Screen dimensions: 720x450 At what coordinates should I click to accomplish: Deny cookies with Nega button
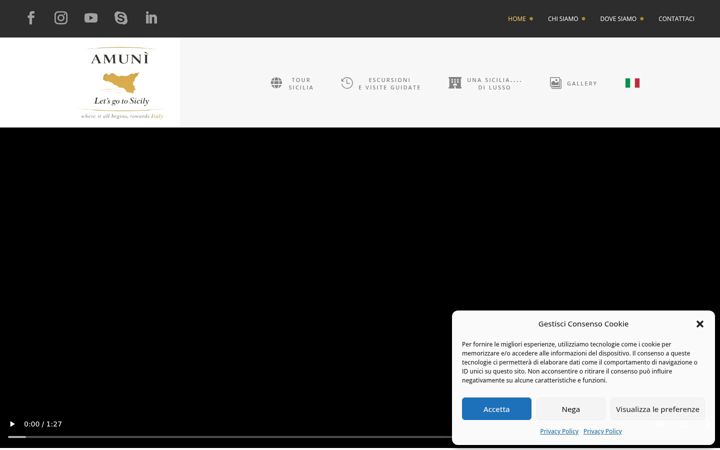tap(571, 409)
